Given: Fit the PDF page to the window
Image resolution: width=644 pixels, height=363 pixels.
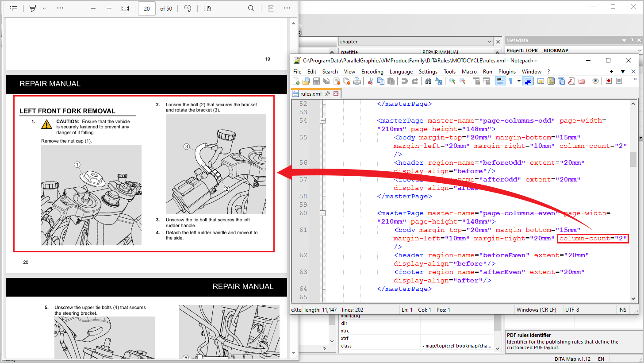Looking at the screenshot, I should pyautogui.click(x=125, y=8).
